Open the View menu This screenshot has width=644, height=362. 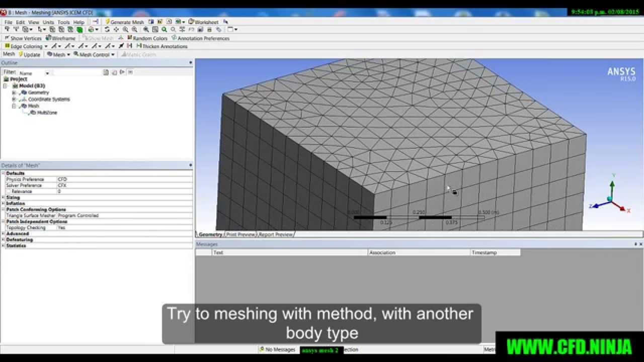(34, 22)
